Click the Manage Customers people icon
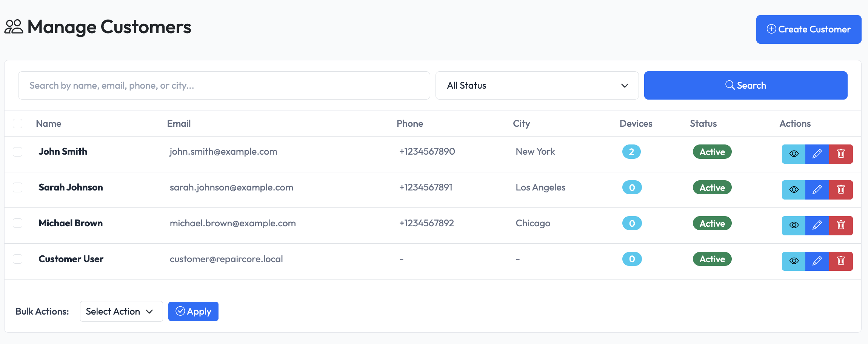Image resolution: width=868 pixels, height=344 pixels. [14, 27]
